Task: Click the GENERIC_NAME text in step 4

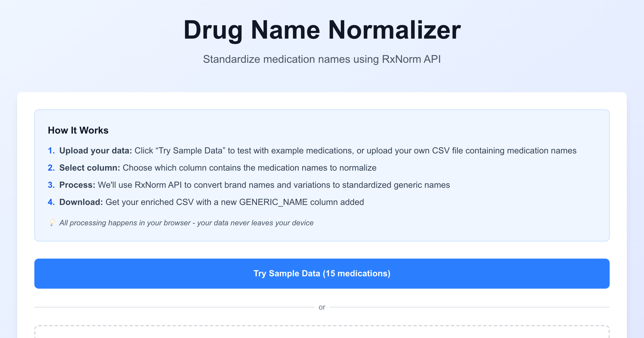Action: (273, 202)
